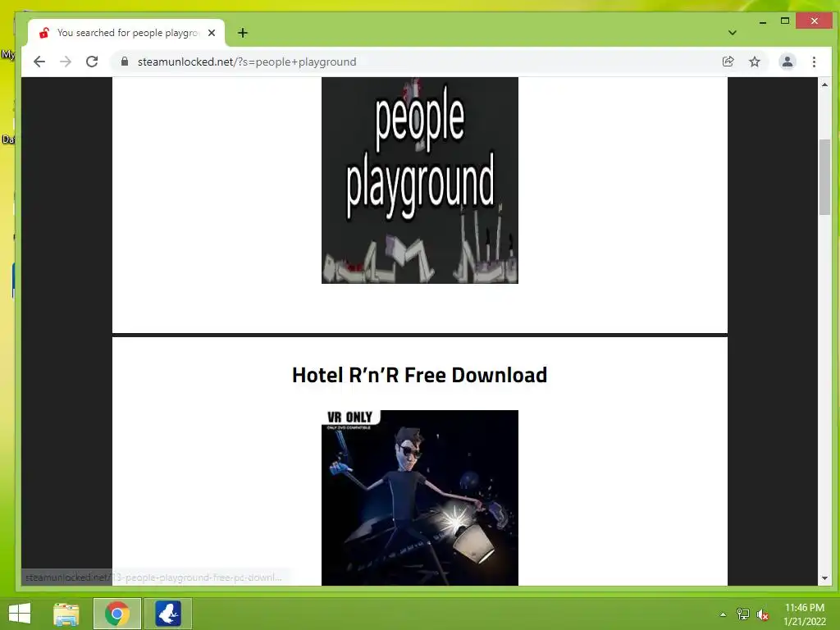Open the share this page icon
The image size is (840, 630).
[728, 62]
